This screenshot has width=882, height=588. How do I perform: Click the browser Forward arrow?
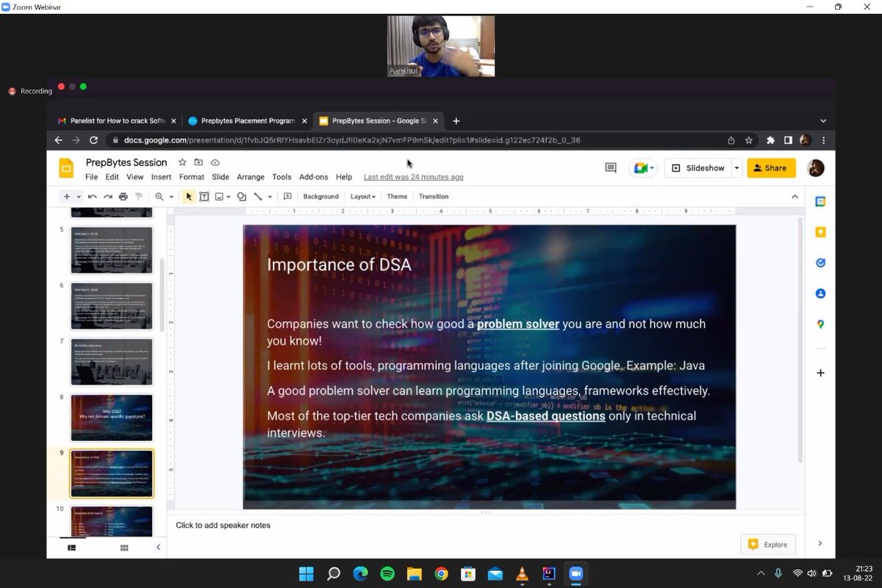pyautogui.click(x=76, y=140)
